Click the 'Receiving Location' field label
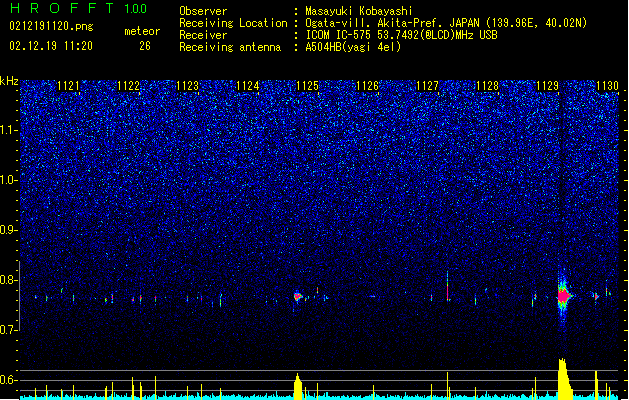629x400 pixels. 233,23
